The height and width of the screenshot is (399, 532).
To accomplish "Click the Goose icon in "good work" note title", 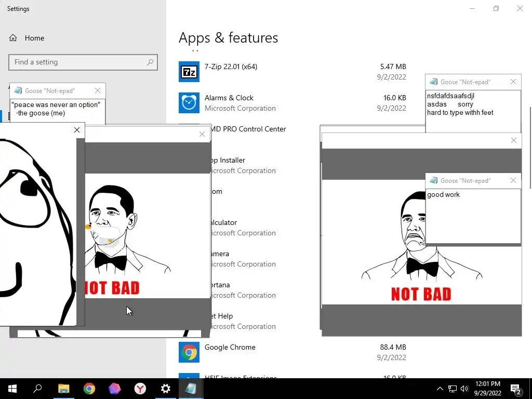I will tap(434, 180).
